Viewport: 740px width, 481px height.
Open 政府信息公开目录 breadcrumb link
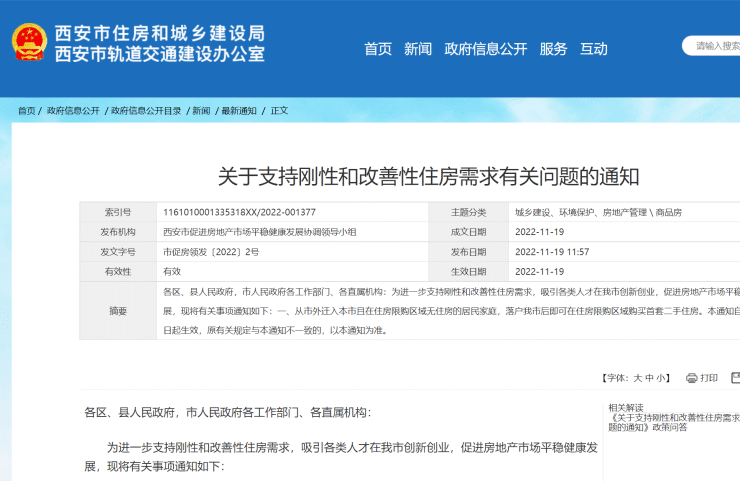[146, 111]
